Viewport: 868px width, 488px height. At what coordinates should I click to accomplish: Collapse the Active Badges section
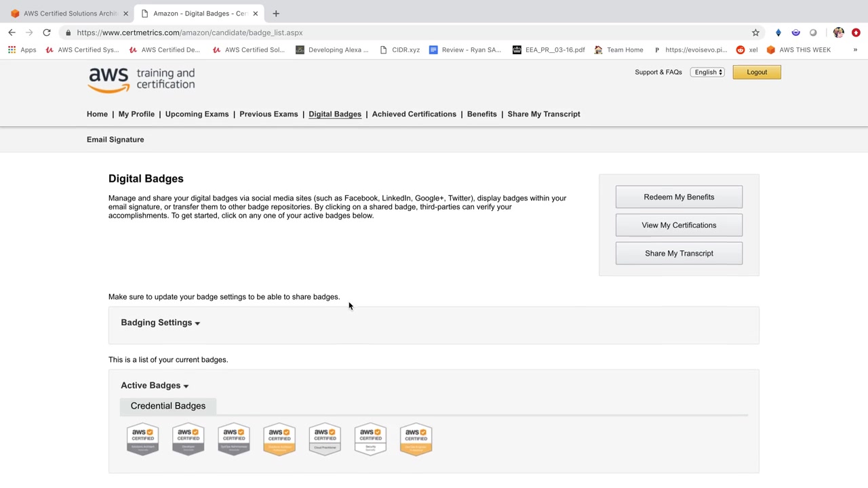[155, 386]
